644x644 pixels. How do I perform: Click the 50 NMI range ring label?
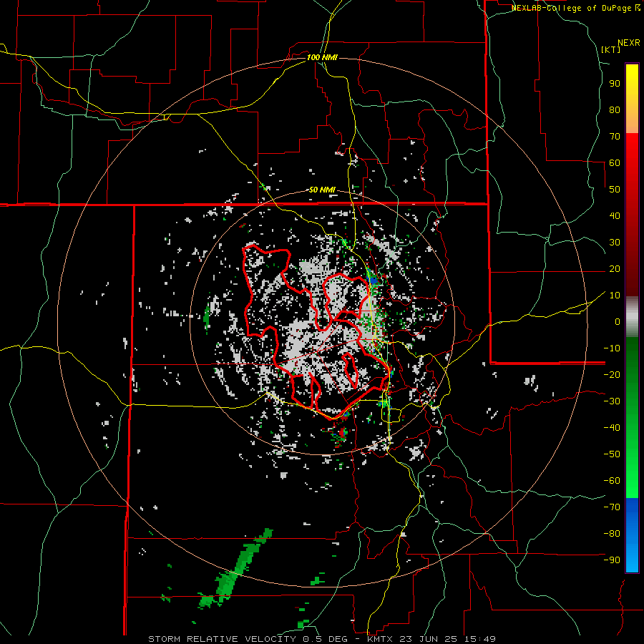point(322,190)
